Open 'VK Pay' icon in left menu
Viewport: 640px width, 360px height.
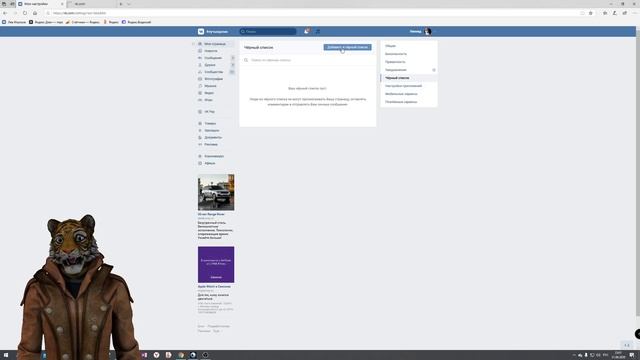point(200,111)
